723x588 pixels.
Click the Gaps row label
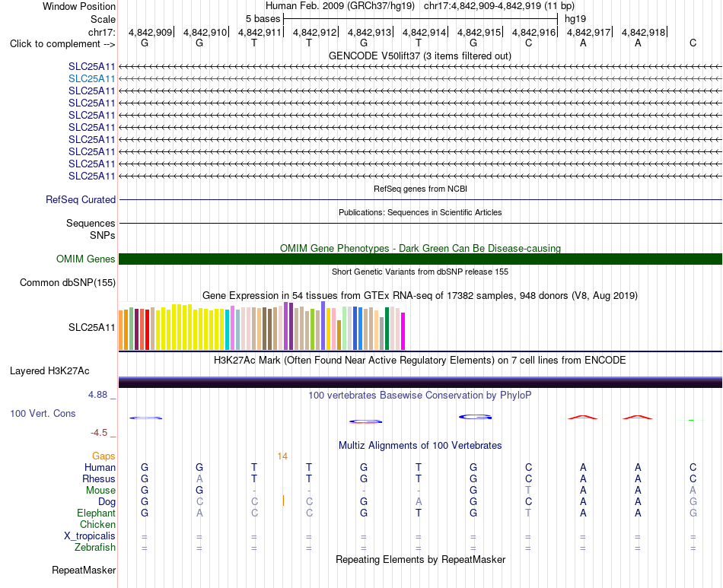(x=104, y=456)
